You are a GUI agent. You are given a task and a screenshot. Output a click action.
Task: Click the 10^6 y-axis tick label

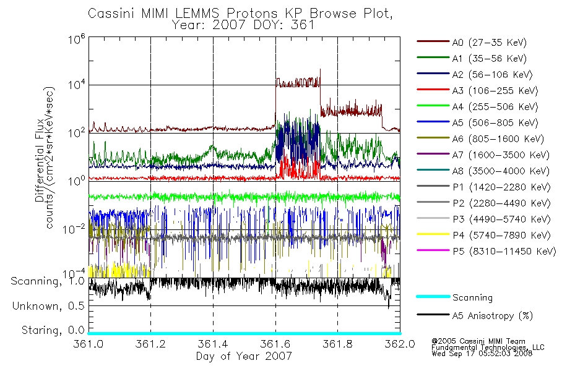click(77, 39)
